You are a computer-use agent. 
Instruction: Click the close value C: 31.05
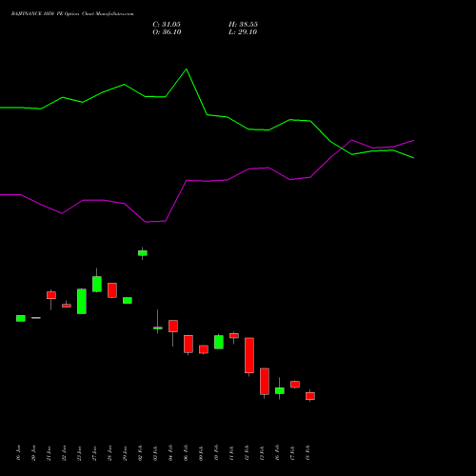[167, 24]
